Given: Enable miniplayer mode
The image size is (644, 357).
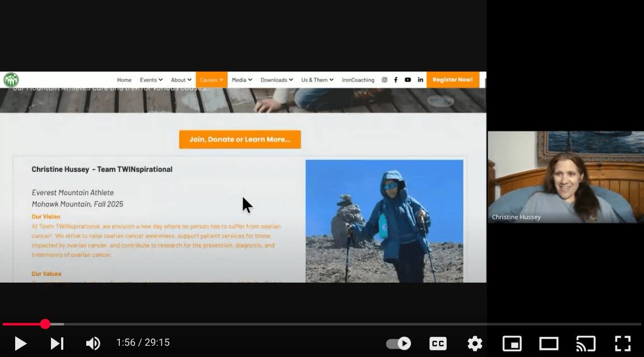Looking at the screenshot, I should coord(512,343).
